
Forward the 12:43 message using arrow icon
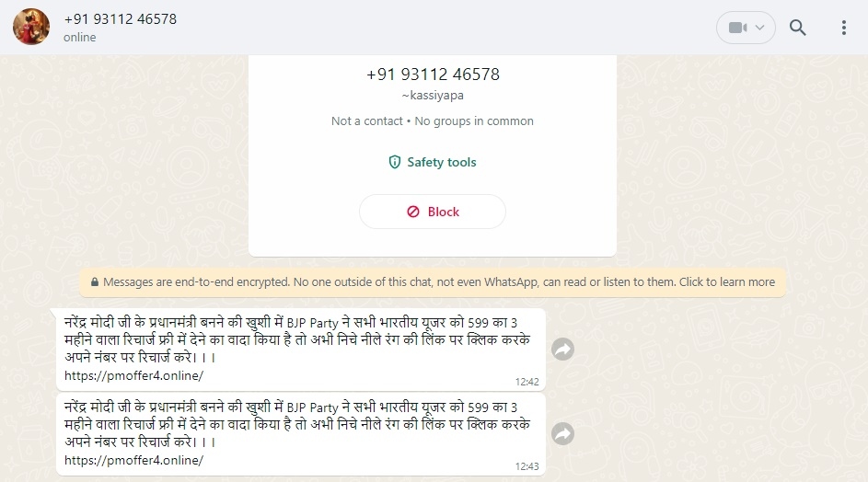coord(563,434)
